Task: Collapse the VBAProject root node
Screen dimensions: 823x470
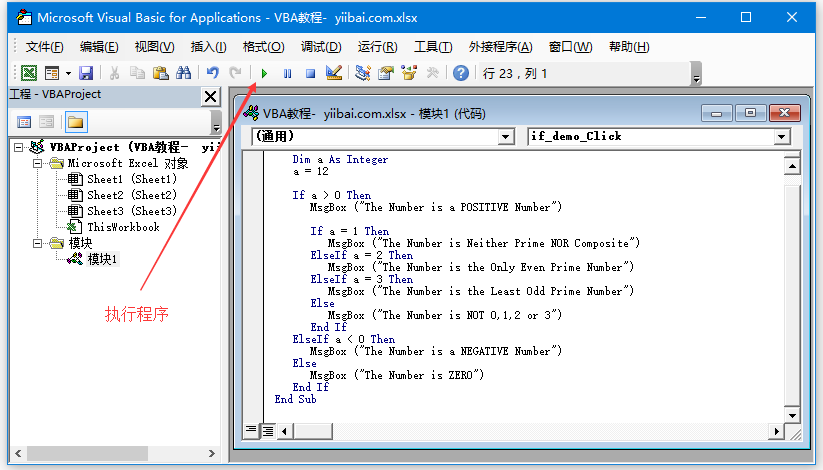Action: click(x=18, y=148)
